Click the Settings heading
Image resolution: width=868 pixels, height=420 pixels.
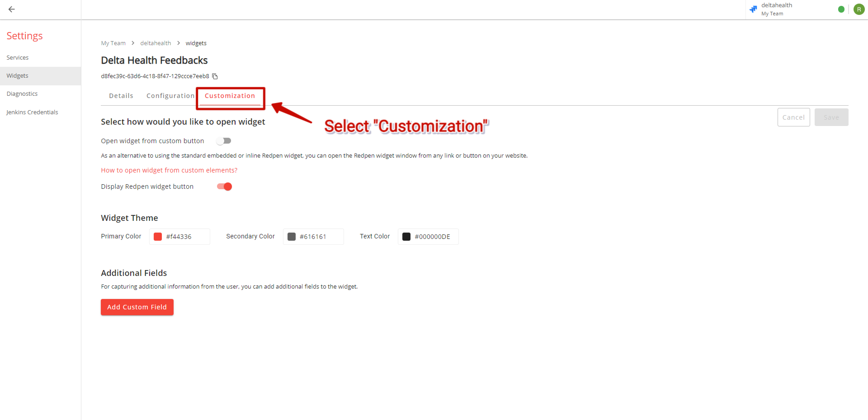(x=25, y=36)
